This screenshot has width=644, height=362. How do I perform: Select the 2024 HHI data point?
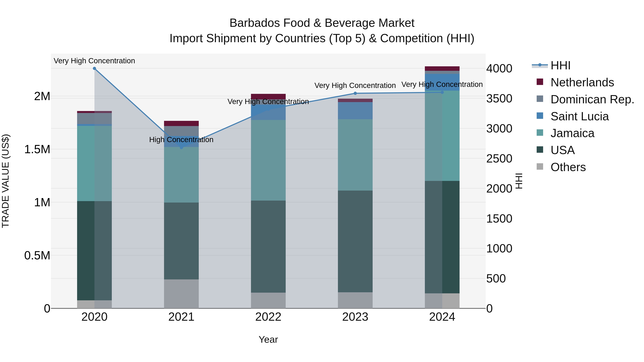[442, 92]
